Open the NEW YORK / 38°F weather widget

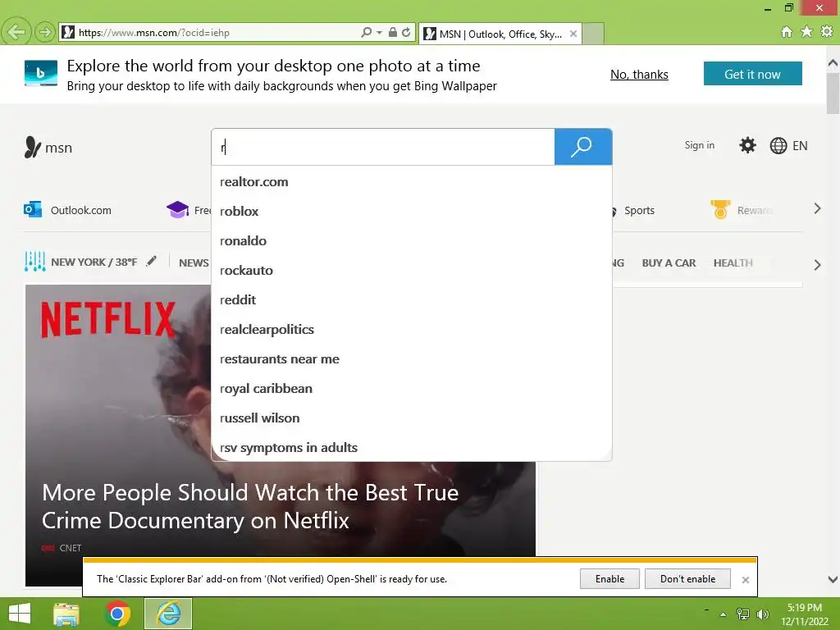point(80,262)
